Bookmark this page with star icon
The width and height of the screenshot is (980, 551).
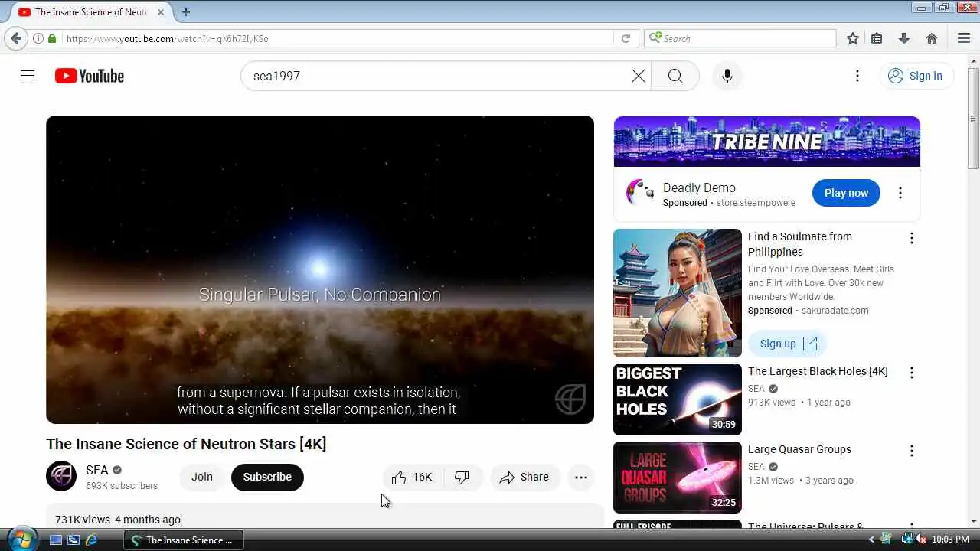(x=853, y=38)
